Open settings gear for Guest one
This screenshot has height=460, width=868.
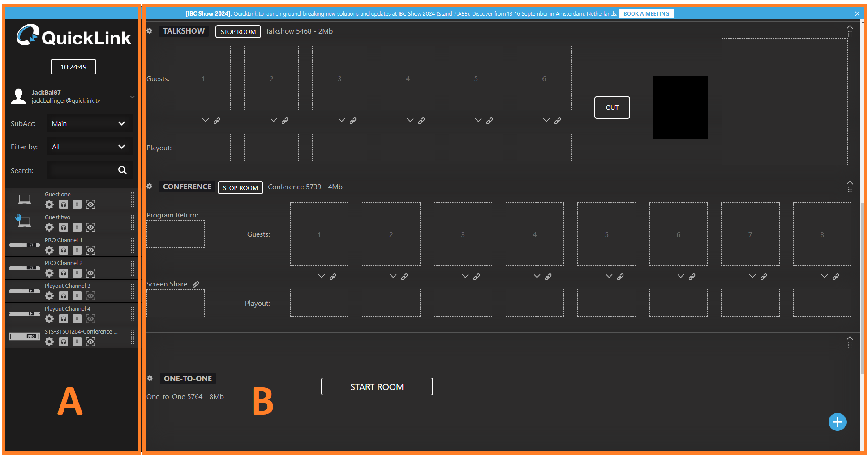point(49,205)
